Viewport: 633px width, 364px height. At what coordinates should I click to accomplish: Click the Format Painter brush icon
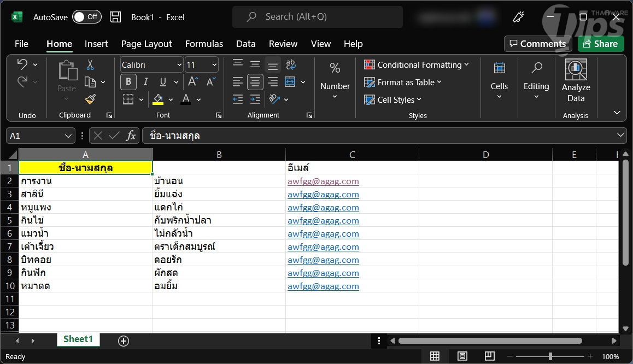click(90, 99)
